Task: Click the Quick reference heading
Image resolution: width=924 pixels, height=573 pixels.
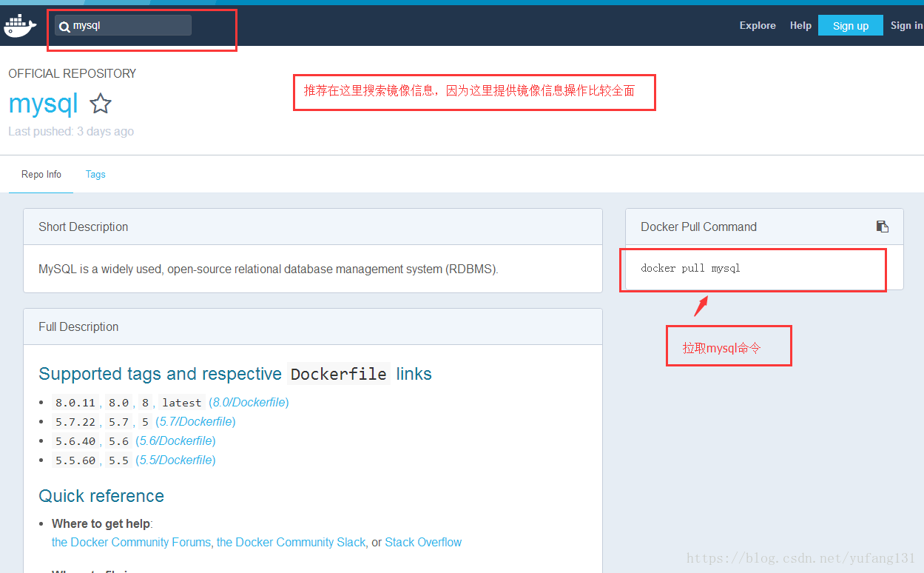Action: coord(101,496)
